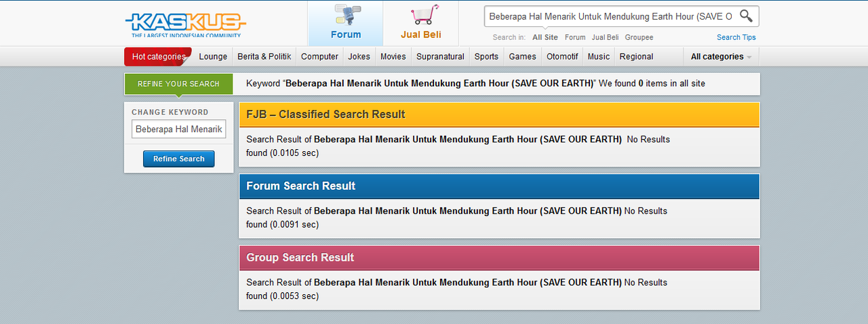The image size is (868, 324).
Task: Open the Computer category
Action: tap(319, 57)
